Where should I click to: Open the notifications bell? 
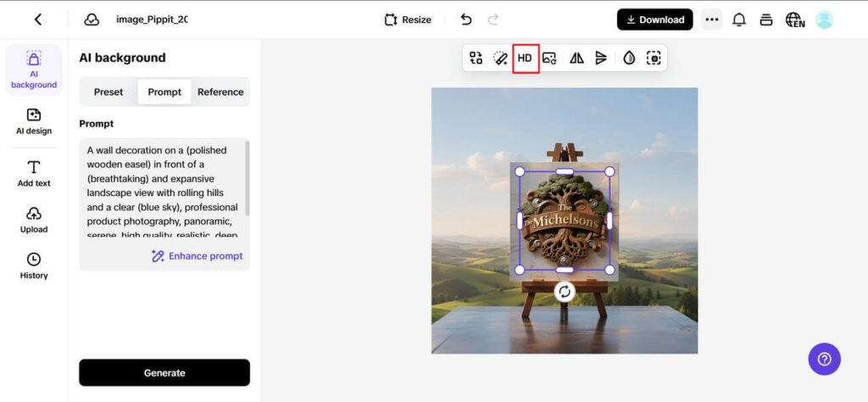(x=738, y=20)
